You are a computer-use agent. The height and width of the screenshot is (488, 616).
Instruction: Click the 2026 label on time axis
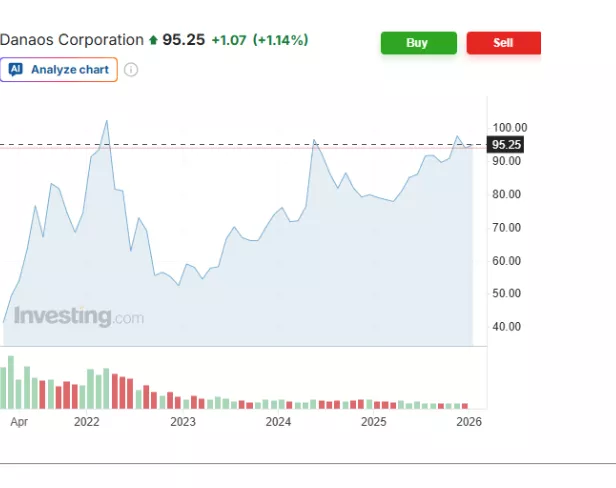click(469, 422)
